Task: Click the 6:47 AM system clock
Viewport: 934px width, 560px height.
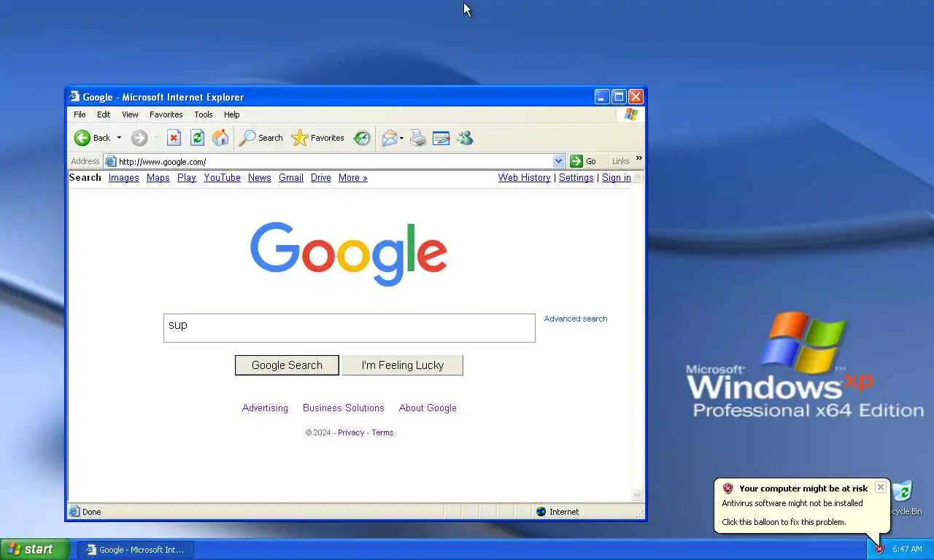Action: (907, 549)
